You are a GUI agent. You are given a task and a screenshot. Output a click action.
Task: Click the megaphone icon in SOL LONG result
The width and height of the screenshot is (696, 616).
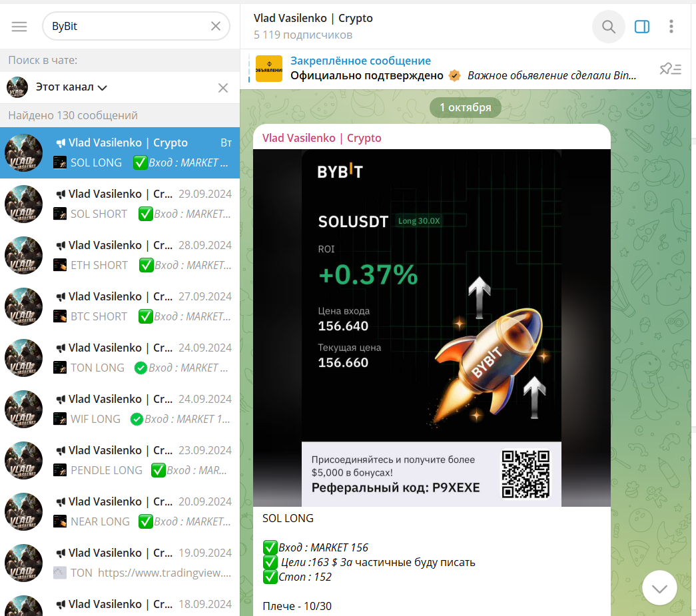click(x=61, y=143)
